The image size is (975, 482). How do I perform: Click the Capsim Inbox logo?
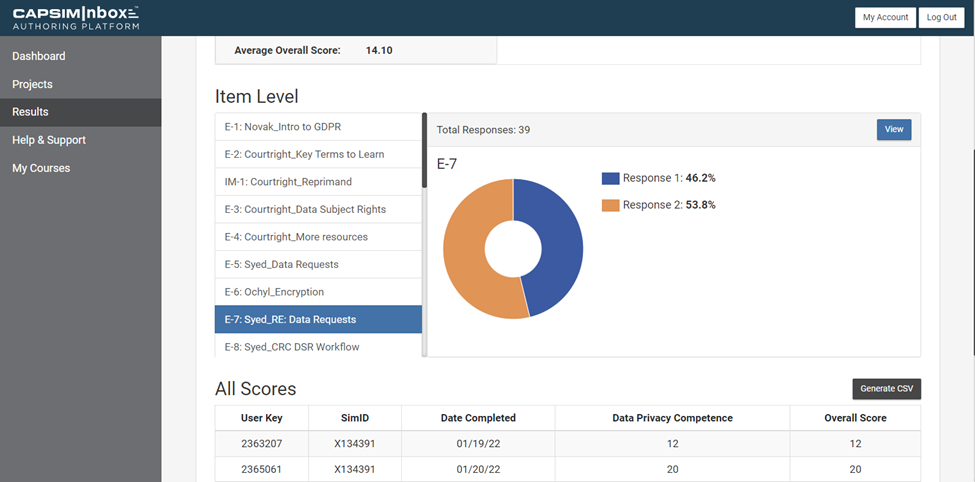click(76, 18)
